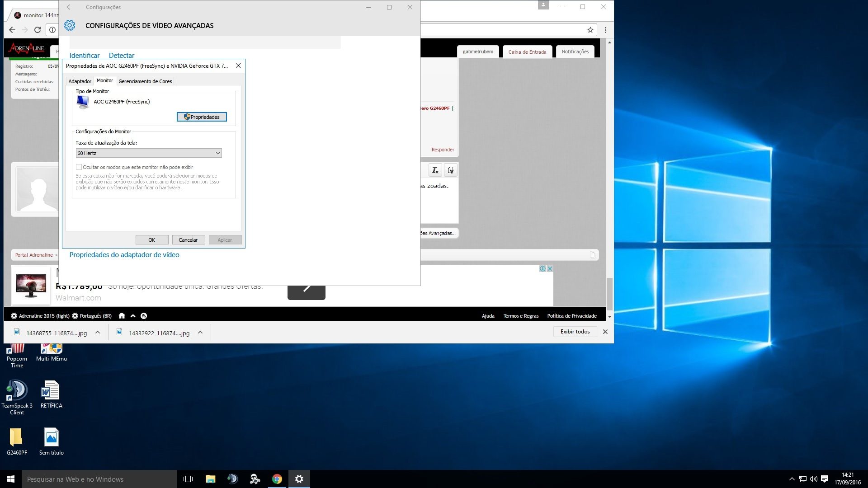Click the Propriedades shield button for the monitor
Viewport: 868px width, 488px height.
point(202,117)
